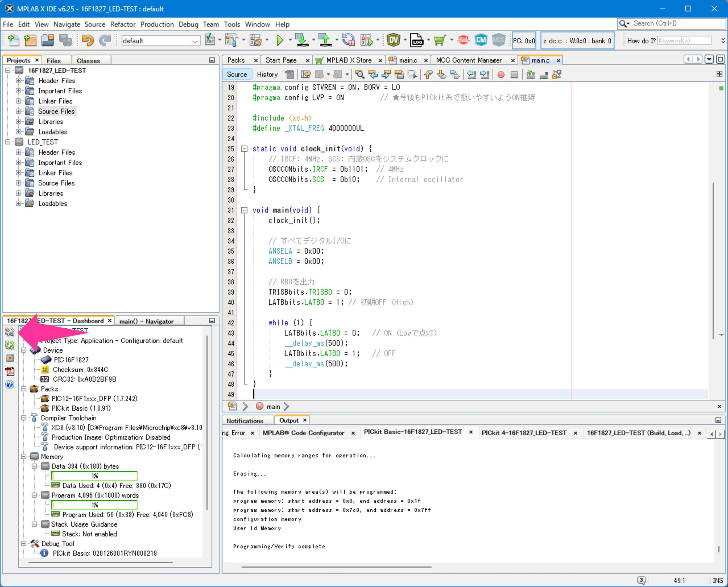Open the Production menu
The height and width of the screenshot is (587, 728).
[x=157, y=24]
